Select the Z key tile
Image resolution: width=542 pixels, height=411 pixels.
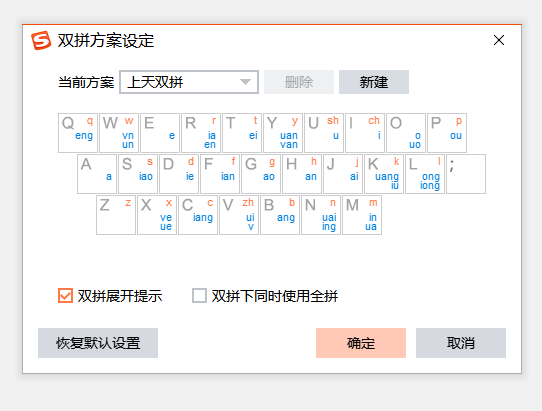116,215
